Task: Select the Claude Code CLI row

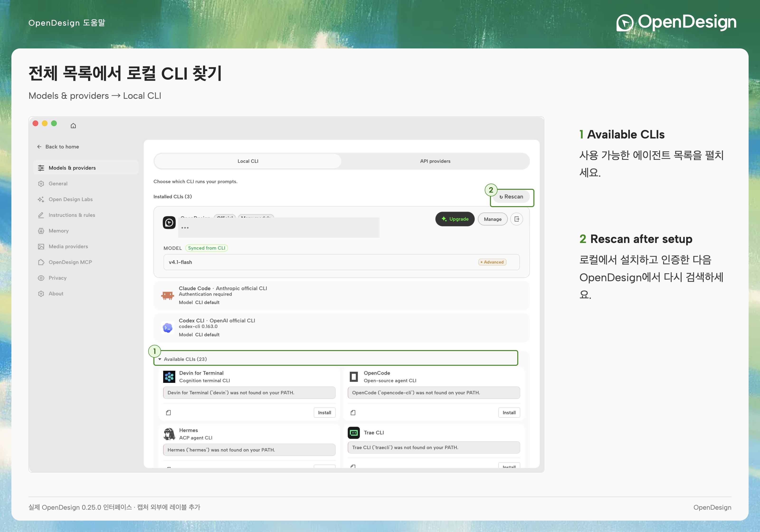Action: point(342,295)
